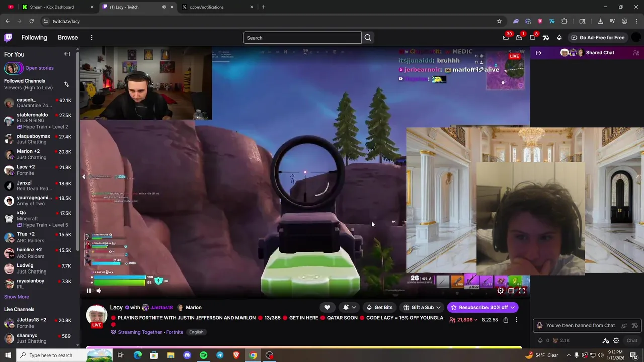
Task: Open the user profile avatar menu
Action: 636,38
